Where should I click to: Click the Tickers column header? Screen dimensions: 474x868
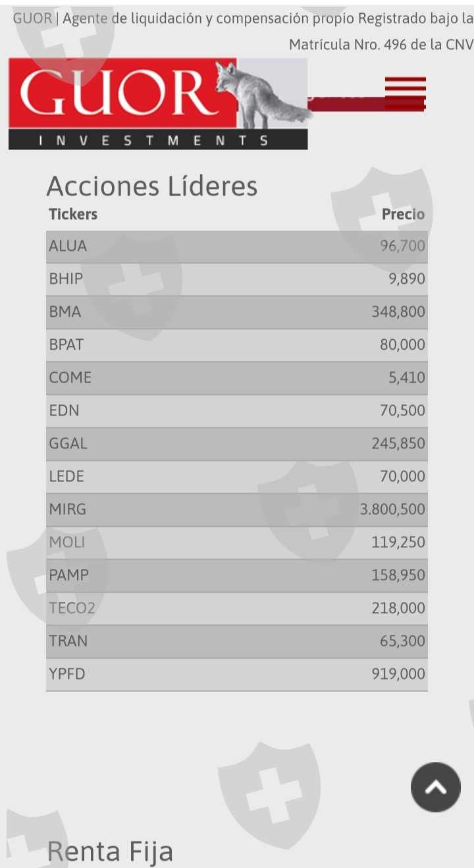coord(73,215)
